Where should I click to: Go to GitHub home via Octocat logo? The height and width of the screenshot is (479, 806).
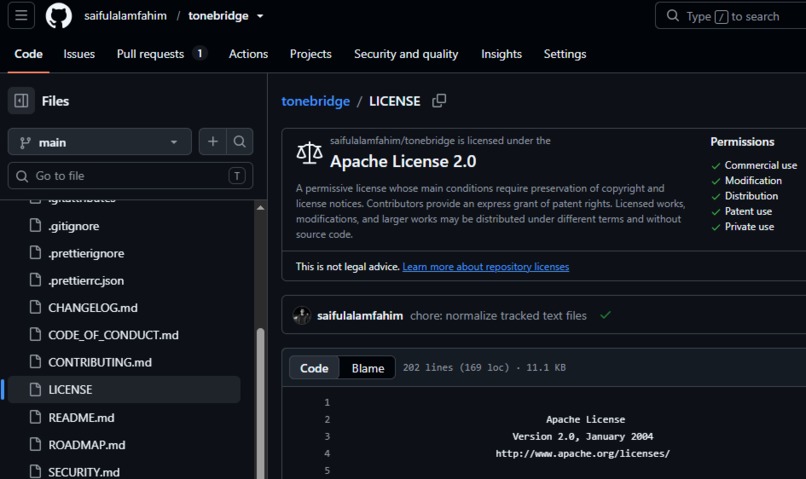[x=59, y=15]
